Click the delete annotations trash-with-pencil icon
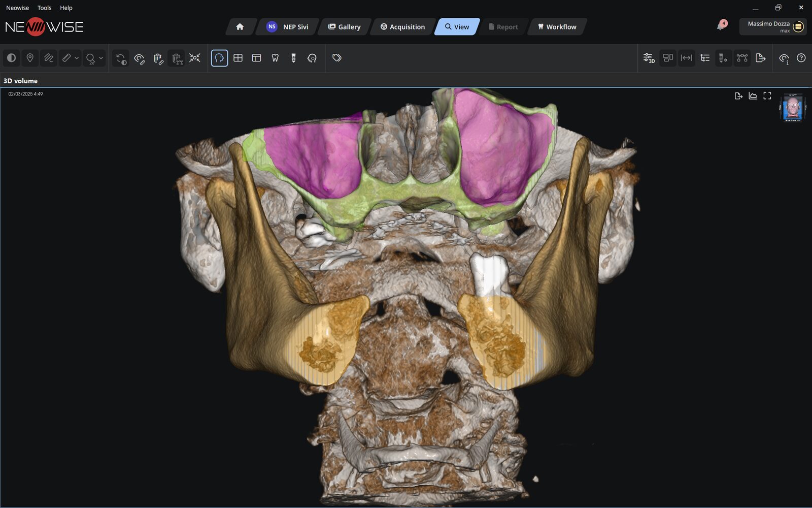The width and height of the screenshot is (812, 508). pyautogui.click(x=158, y=58)
